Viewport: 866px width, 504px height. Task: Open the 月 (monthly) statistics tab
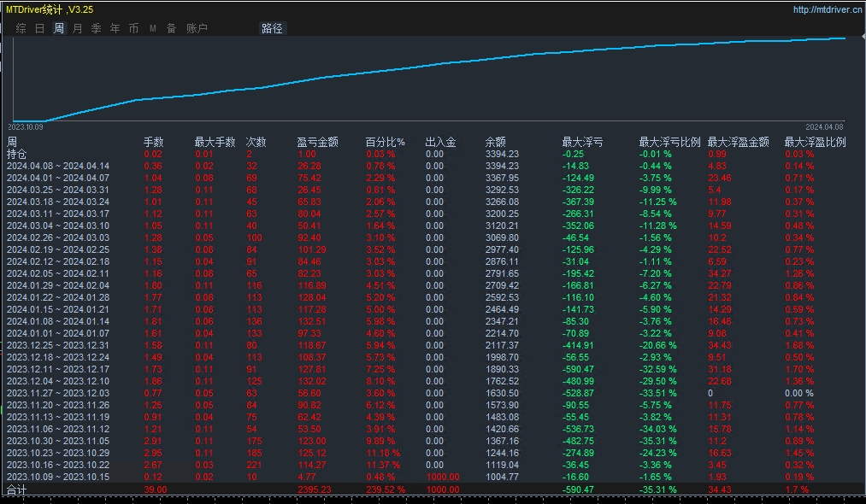coord(77,28)
